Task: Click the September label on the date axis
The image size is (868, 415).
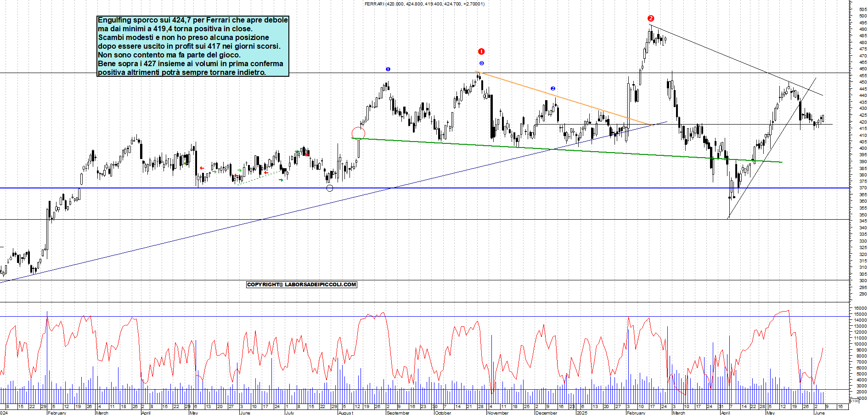Action: point(398,413)
